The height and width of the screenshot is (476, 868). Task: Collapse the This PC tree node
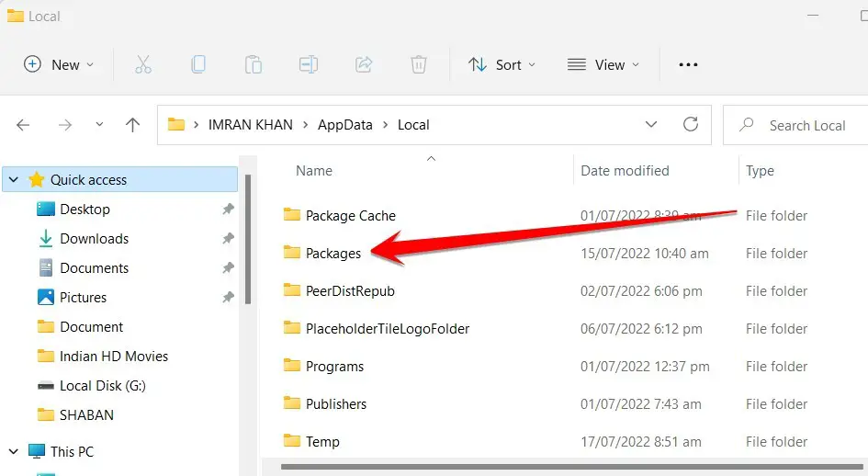click(x=14, y=451)
